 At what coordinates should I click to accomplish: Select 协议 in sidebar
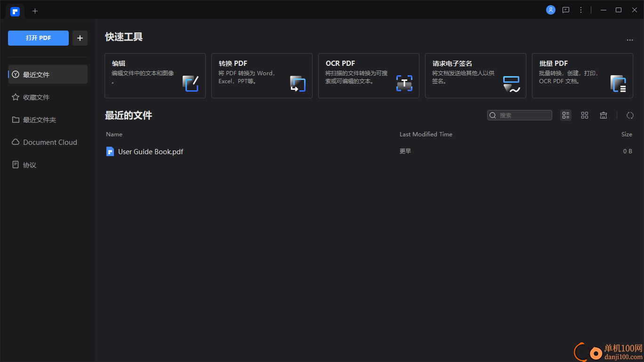(48, 165)
